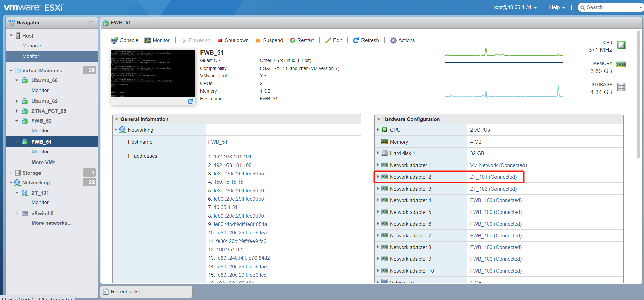Click the vSwitch0 icon
This screenshot has height=300, width=644.
pyautogui.click(x=25, y=214)
